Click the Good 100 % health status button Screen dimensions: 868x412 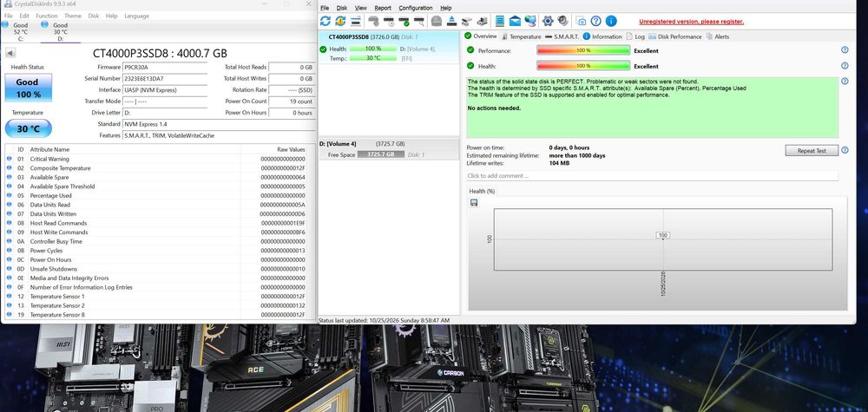[29, 88]
